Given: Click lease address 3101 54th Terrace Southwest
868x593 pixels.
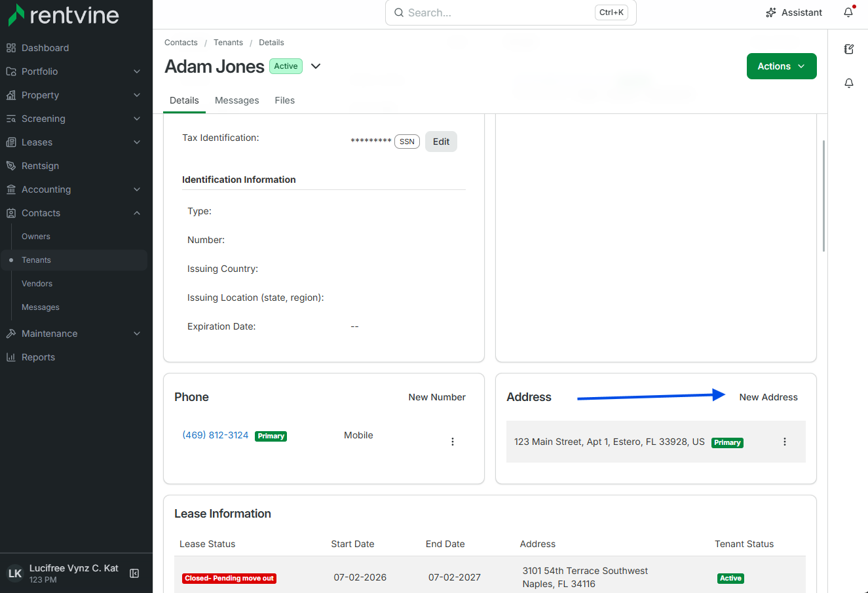Looking at the screenshot, I should pyautogui.click(x=585, y=571).
